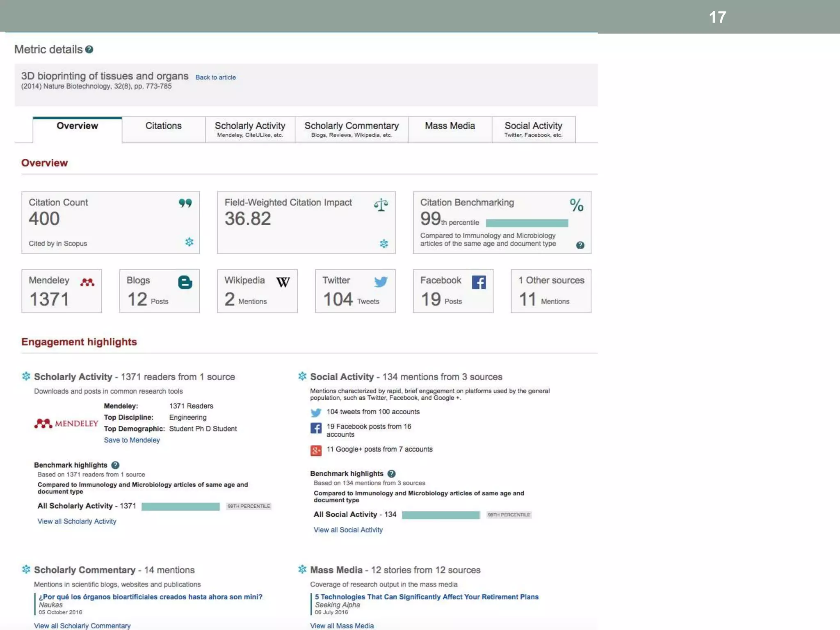The image size is (840, 630).
Task: Switch to the Citations tab
Action: (x=163, y=126)
